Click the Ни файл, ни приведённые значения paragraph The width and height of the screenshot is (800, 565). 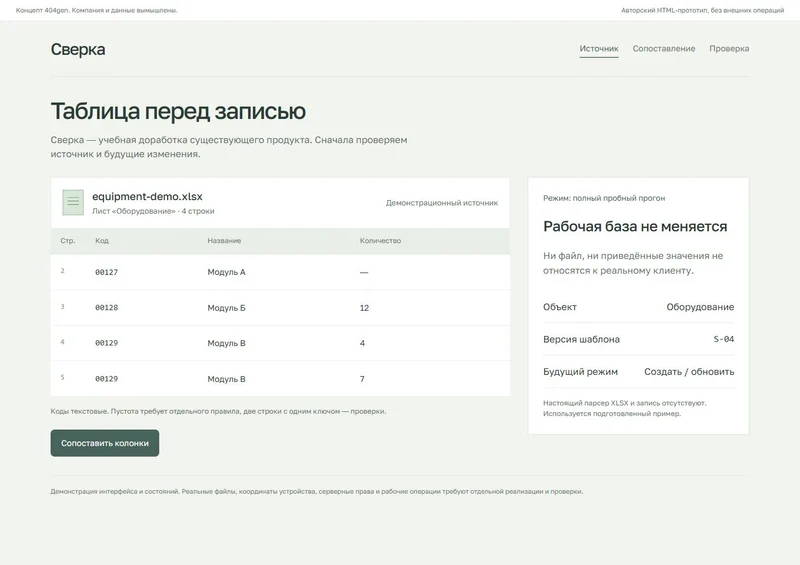[x=633, y=263]
